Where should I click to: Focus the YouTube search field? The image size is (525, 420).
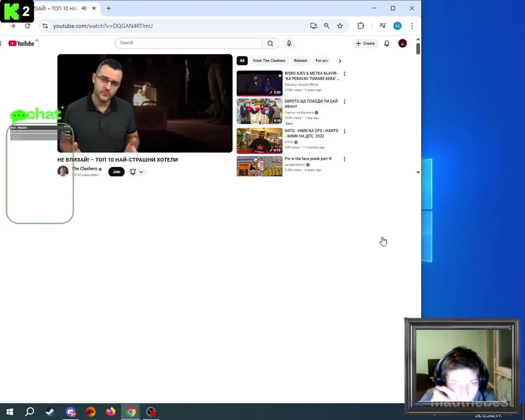click(x=188, y=43)
